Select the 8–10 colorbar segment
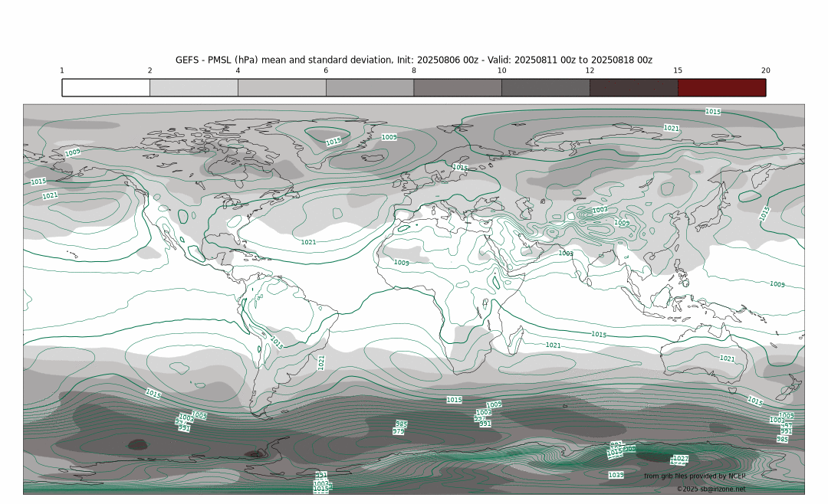 457,87
